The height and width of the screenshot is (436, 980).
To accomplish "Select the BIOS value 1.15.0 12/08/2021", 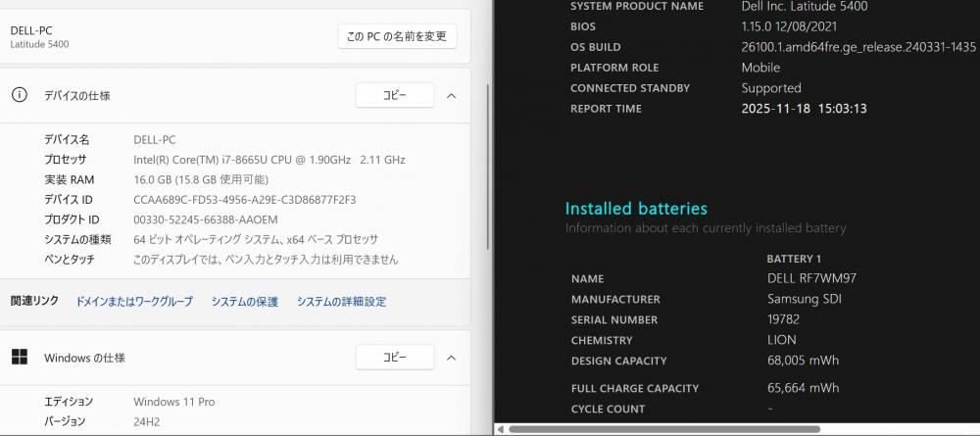I will pos(789,26).
